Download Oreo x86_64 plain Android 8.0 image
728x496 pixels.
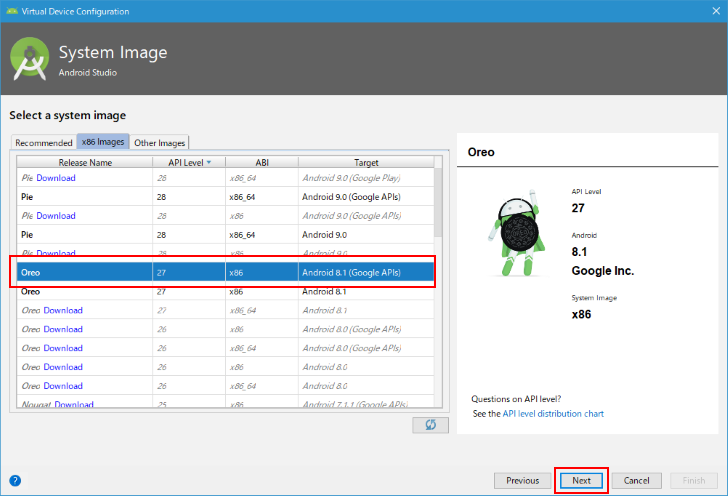63,386
